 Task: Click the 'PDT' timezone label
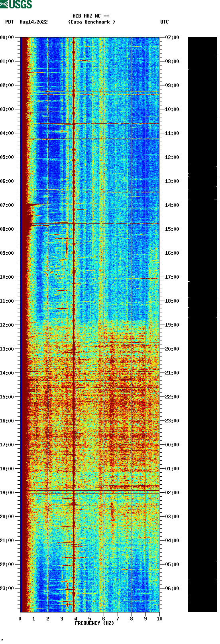[x=10, y=22]
